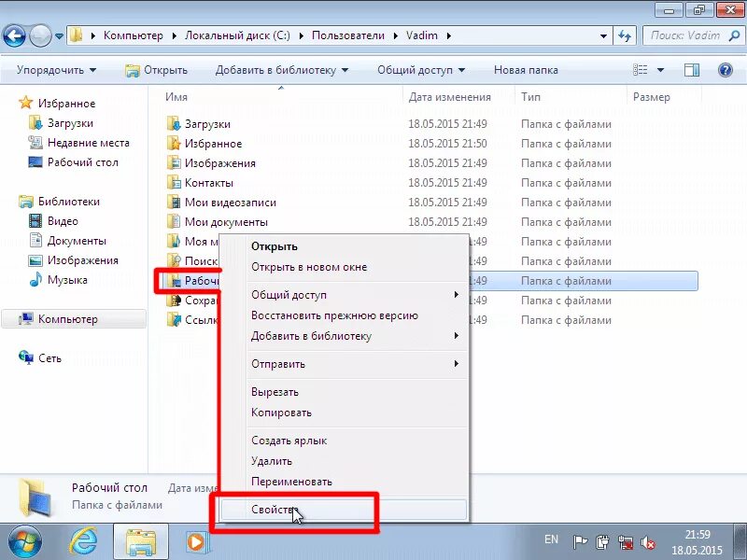Screen dimensions: 747x560
Task: Open Изображения library in sidebar
Action: coord(74,260)
